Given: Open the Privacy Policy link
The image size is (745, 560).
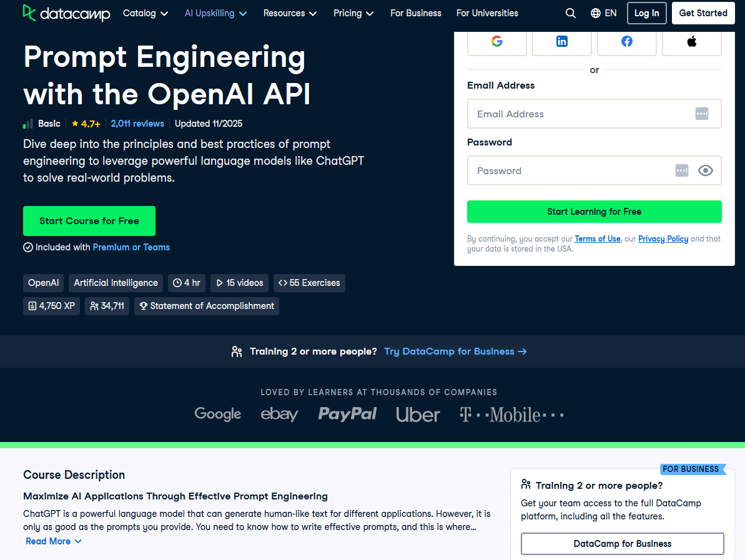Looking at the screenshot, I should coord(663,239).
